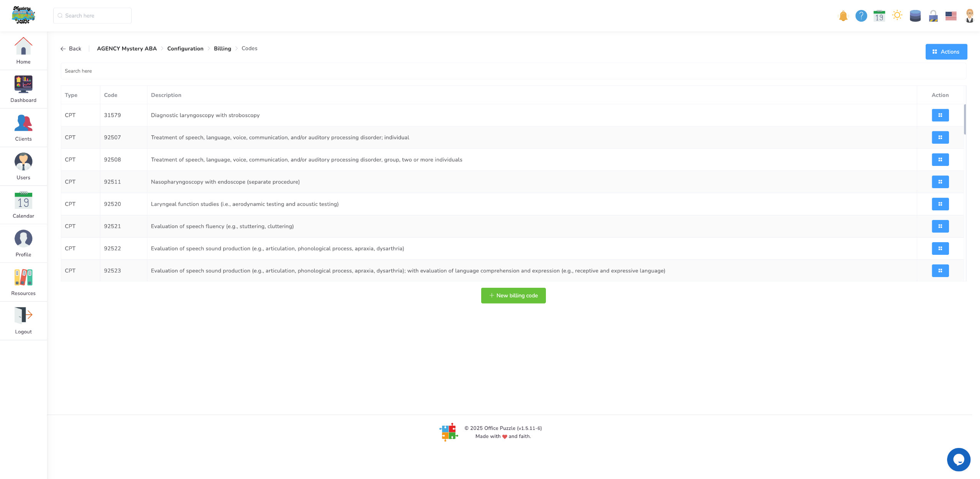
Task: Toggle the sun light-mode icon
Action: [x=897, y=15]
